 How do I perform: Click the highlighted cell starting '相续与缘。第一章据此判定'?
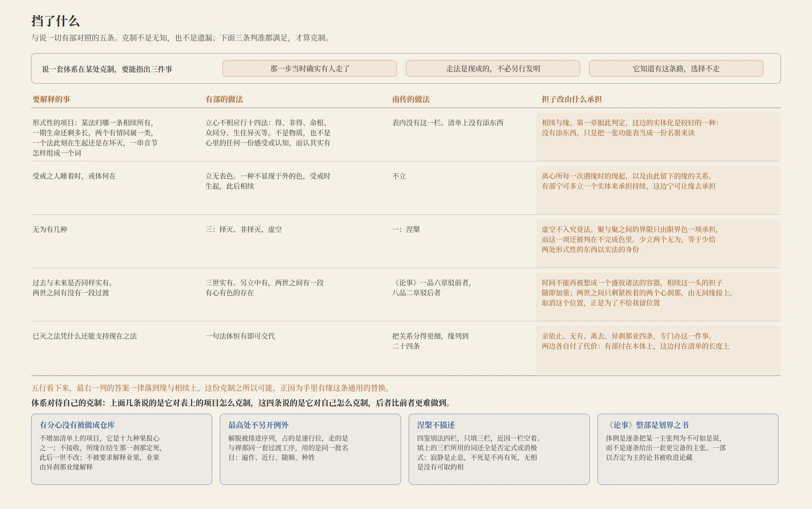pyautogui.click(x=658, y=137)
